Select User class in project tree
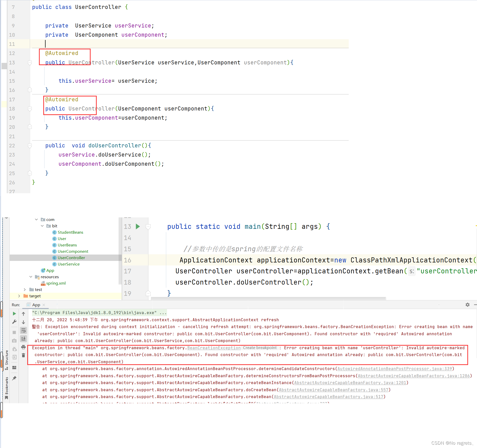Screen dimensions: 477x448 59,239
